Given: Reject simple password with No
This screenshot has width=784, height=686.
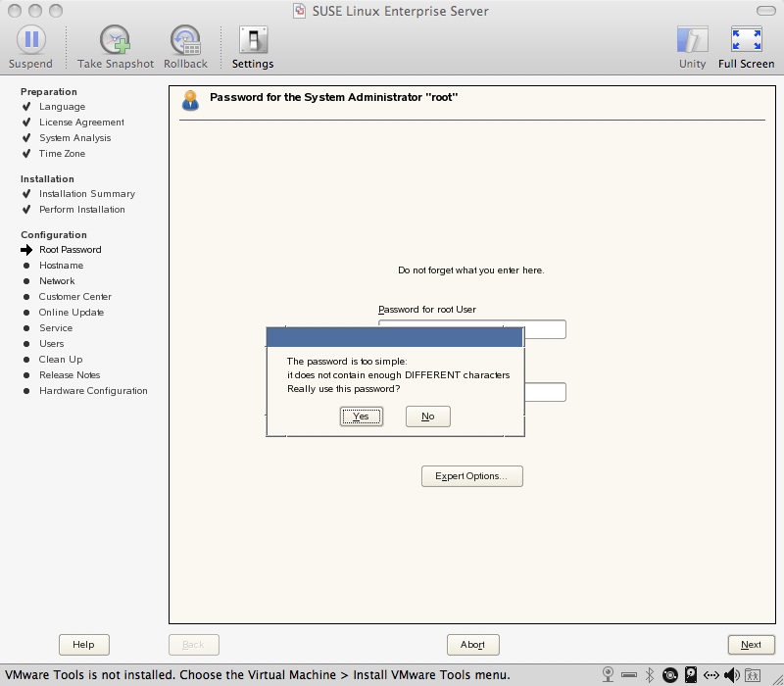Looking at the screenshot, I should (x=428, y=416).
